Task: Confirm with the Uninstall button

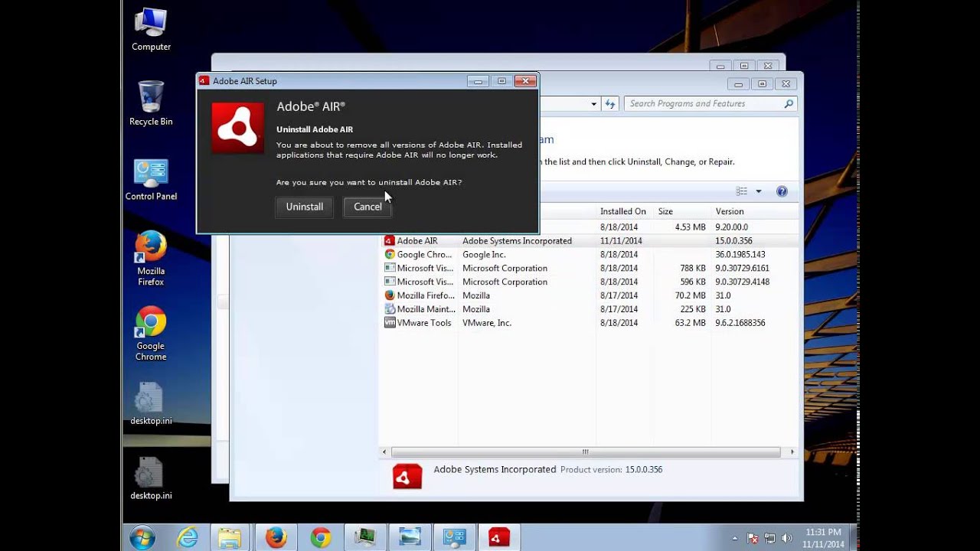Action: 305,207
